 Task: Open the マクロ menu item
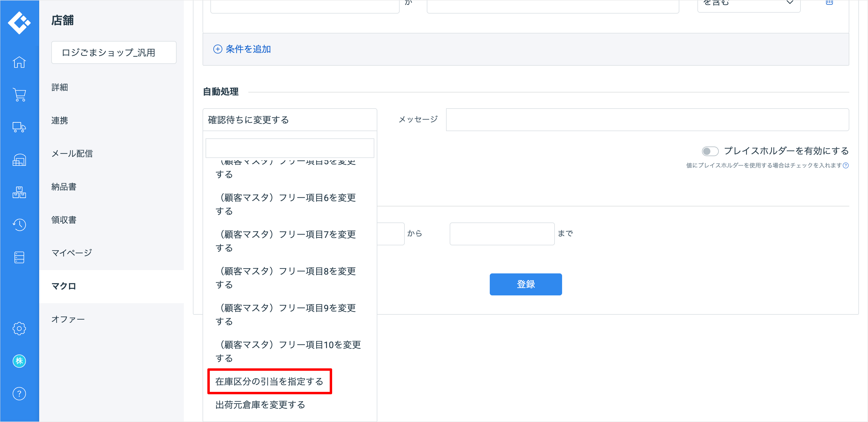[x=64, y=286]
